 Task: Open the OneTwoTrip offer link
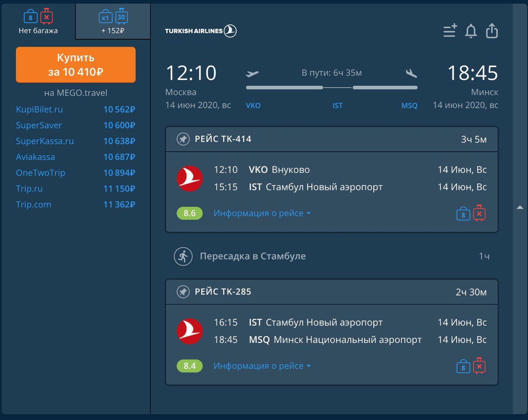point(40,173)
